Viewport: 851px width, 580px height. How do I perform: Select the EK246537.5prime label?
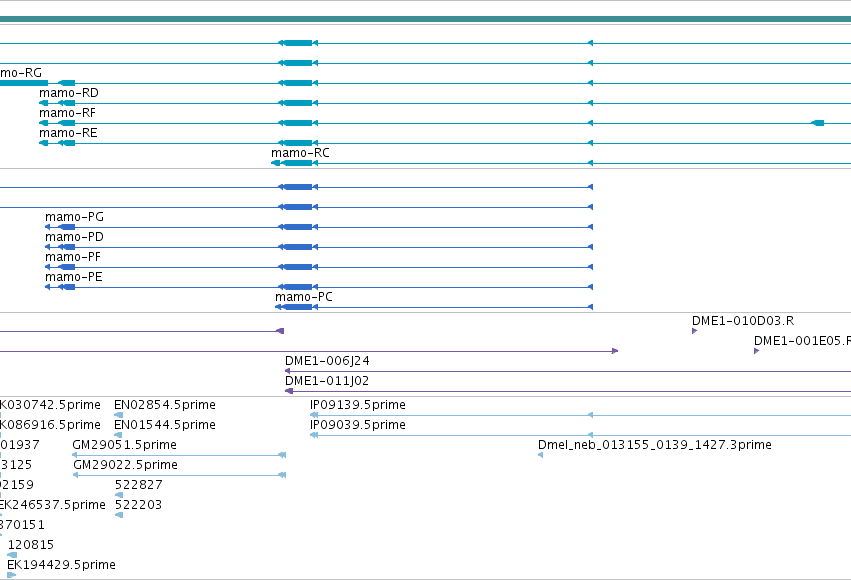point(53,505)
